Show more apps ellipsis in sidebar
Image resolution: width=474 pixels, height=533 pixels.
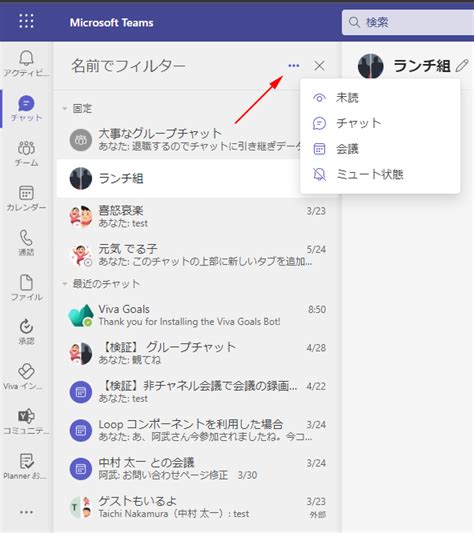point(26,512)
